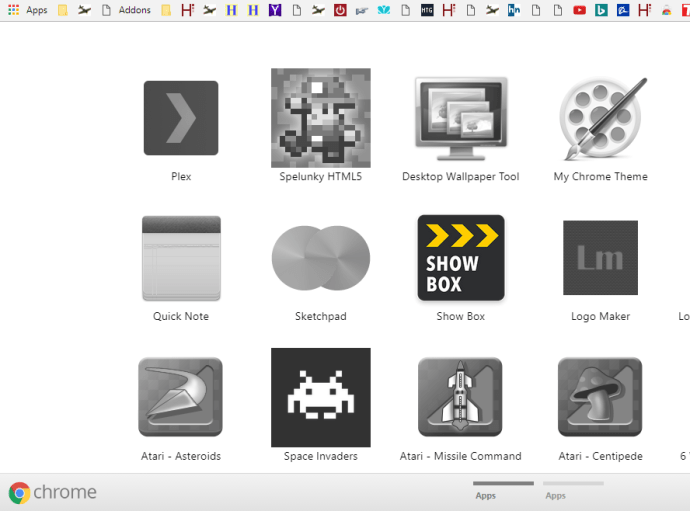Open Desktop Wallpaper Tool app

[x=461, y=119]
